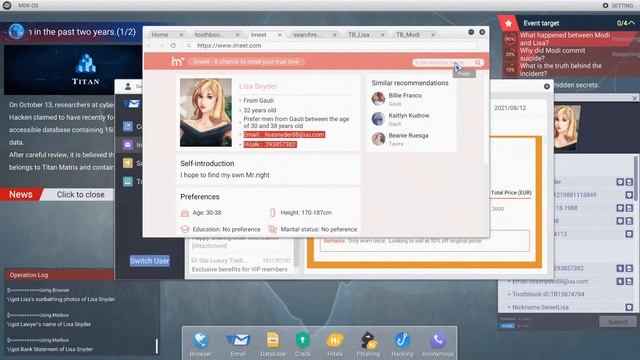The height and width of the screenshot is (360, 640).
Task: Select the green trash icon in the mailbox sidebar
Action: click(x=128, y=181)
